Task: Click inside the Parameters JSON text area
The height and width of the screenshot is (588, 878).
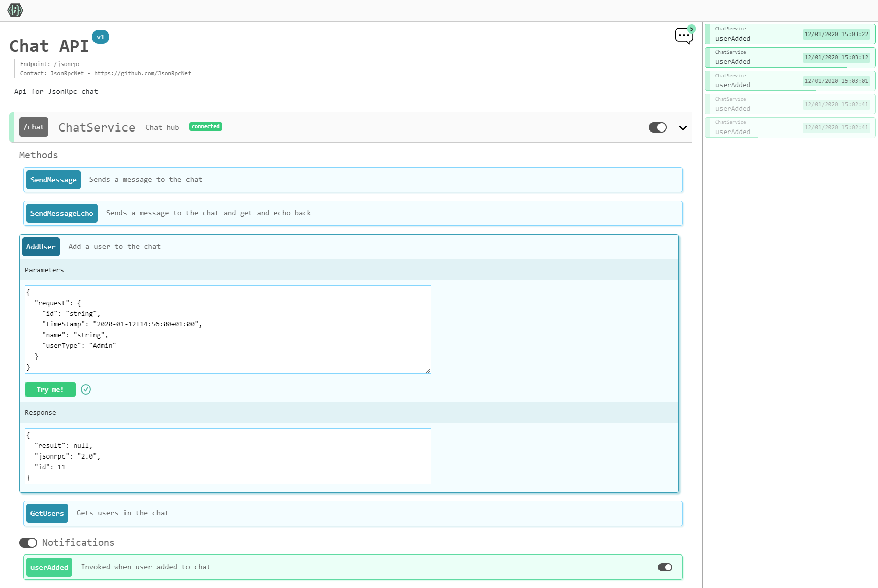Action: pos(228,330)
